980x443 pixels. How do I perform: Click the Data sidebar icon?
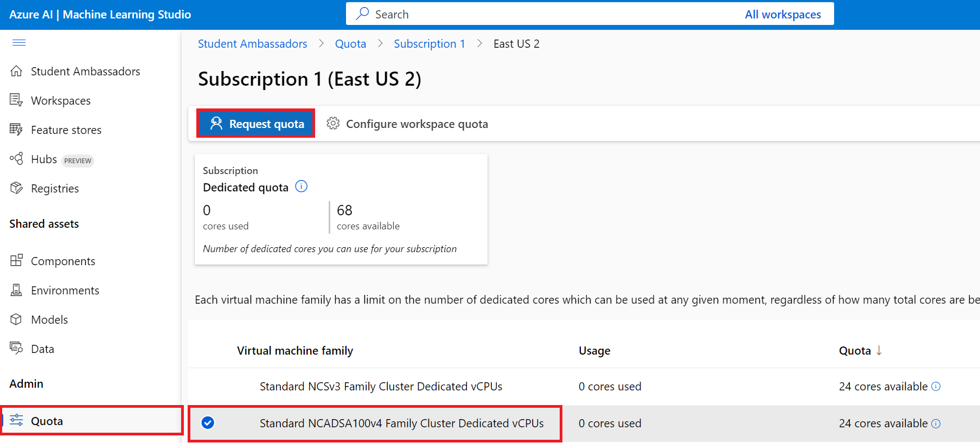[16, 349]
